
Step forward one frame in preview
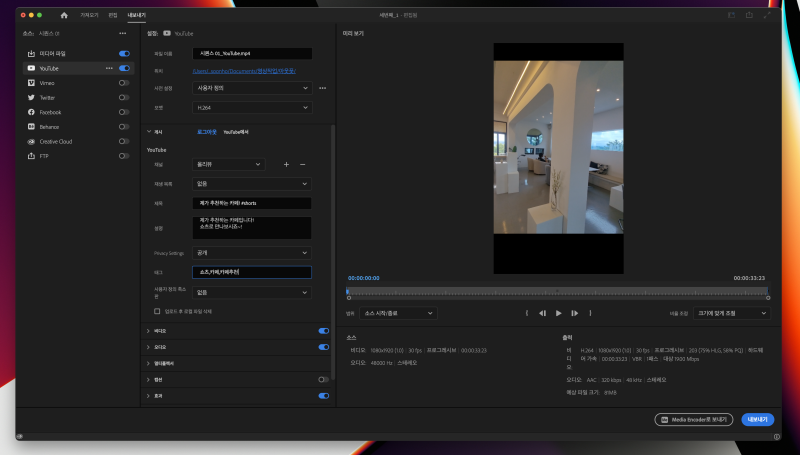(576, 313)
